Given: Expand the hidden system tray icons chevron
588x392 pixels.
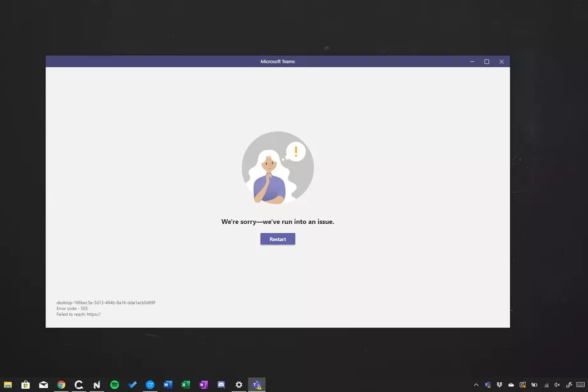Looking at the screenshot, I should click(476, 384).
